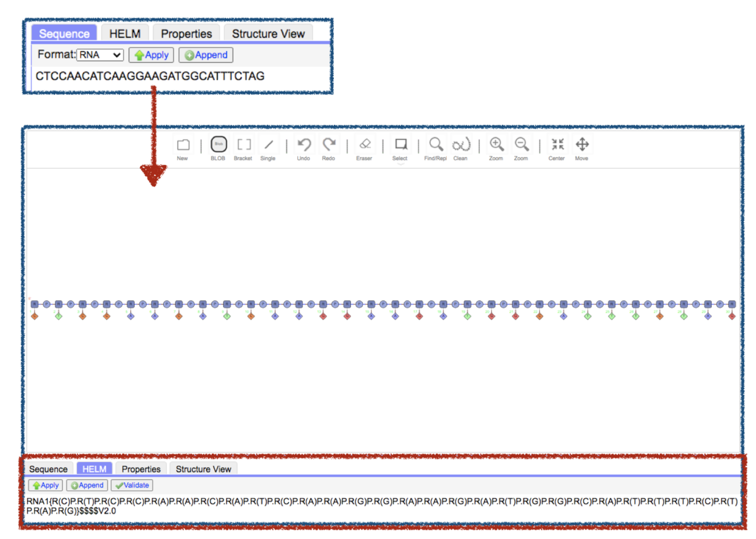Select the red G base at position 13
The height and width of the screenshot is (539, 756).
(x=323, y=316)
